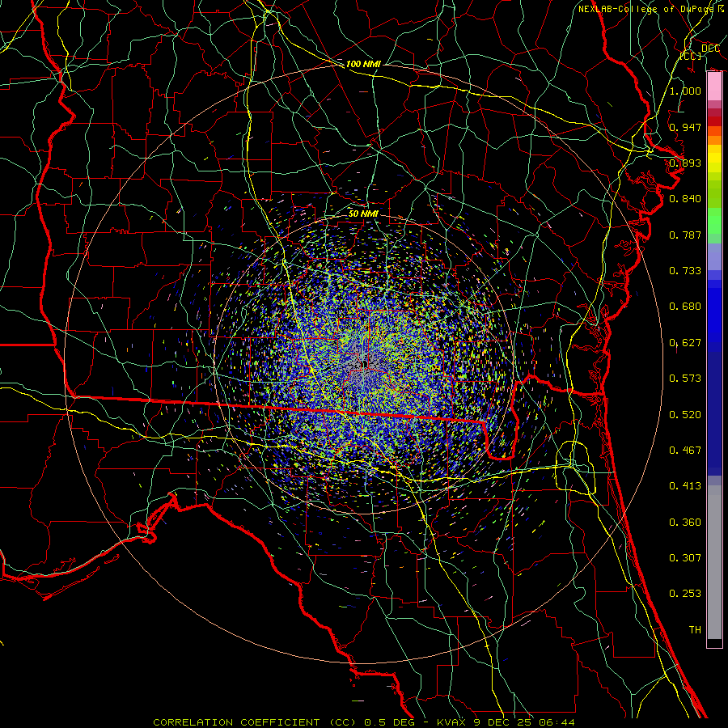728x728 pixels.
Task: Click the 0.253 color scale value
Action: coord(685,594)
